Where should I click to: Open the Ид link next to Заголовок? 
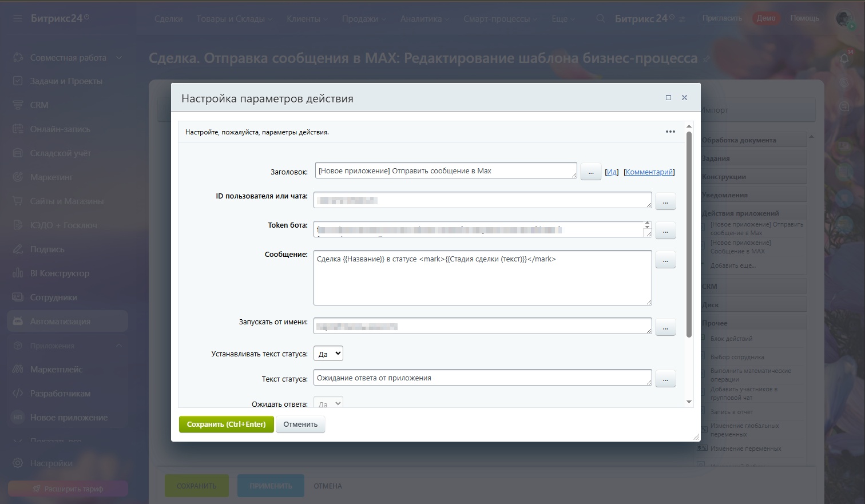tap(612, 172)
